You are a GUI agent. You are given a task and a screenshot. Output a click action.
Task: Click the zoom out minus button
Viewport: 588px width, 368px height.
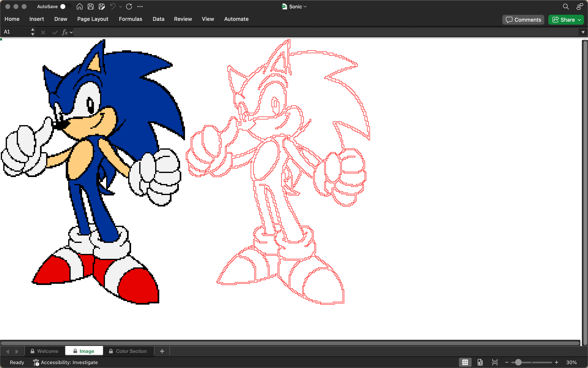point(507,362)
